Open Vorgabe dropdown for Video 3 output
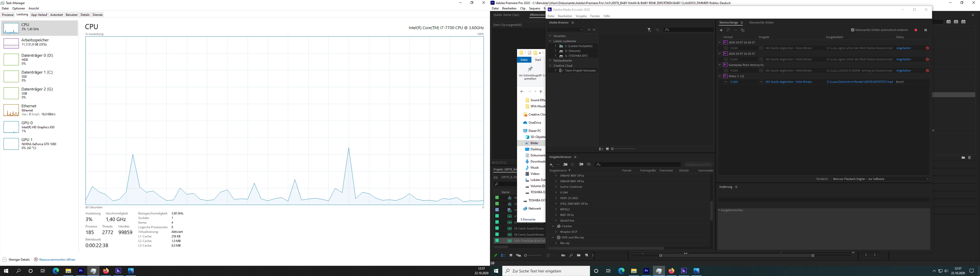The image size is (980, 276). pos(761,82)
